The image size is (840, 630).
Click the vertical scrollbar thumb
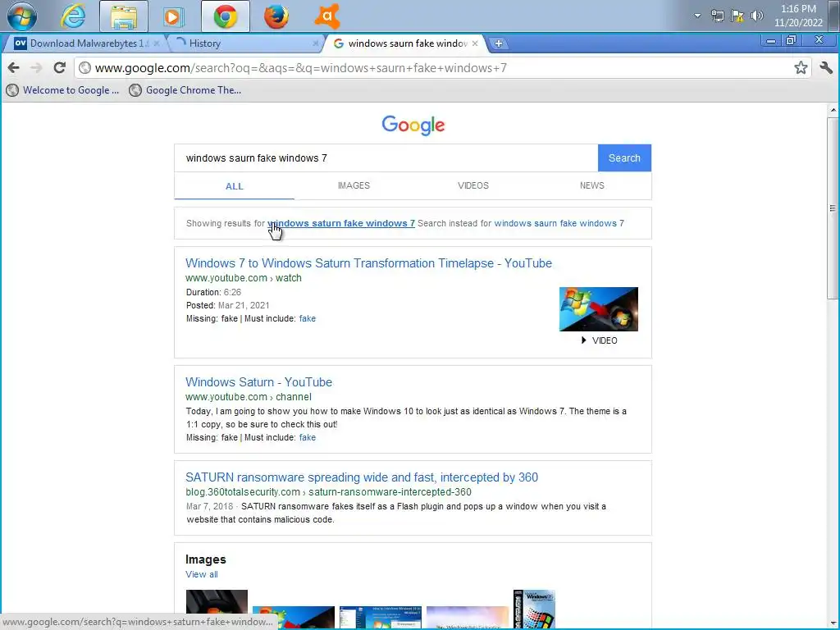click(x=833, y=208)
